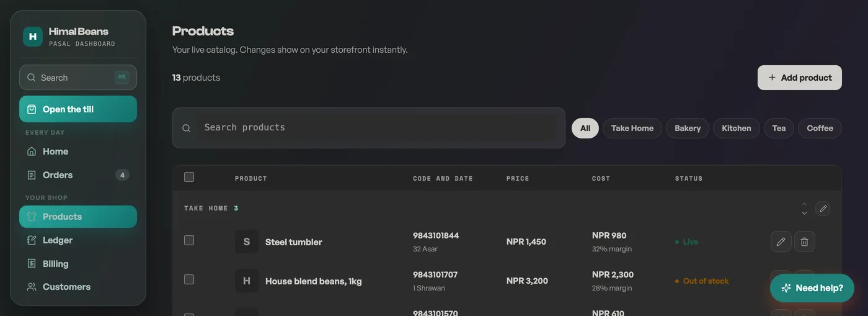Image resolution: width=868 pixels, height=316 pixels.
Task: Go to the Products page
Action: pos(78,217)
